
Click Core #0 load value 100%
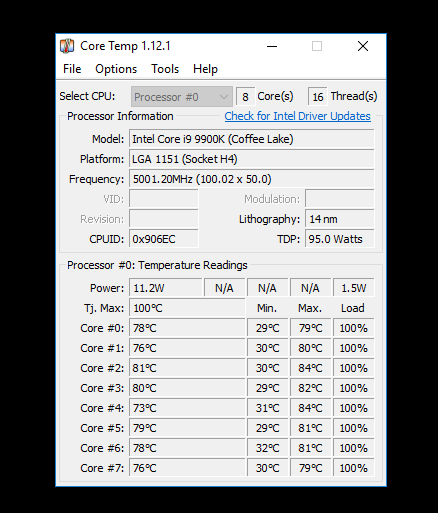[x=354, y=328]
